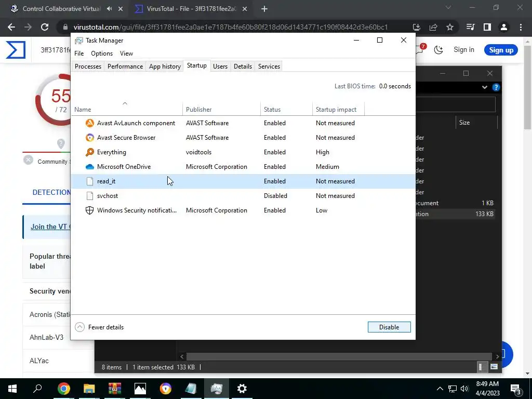This screenshot has width=532, height=399.
Task: Mute the Control Collaborative Virtual tab
Action: click(109, 9)
